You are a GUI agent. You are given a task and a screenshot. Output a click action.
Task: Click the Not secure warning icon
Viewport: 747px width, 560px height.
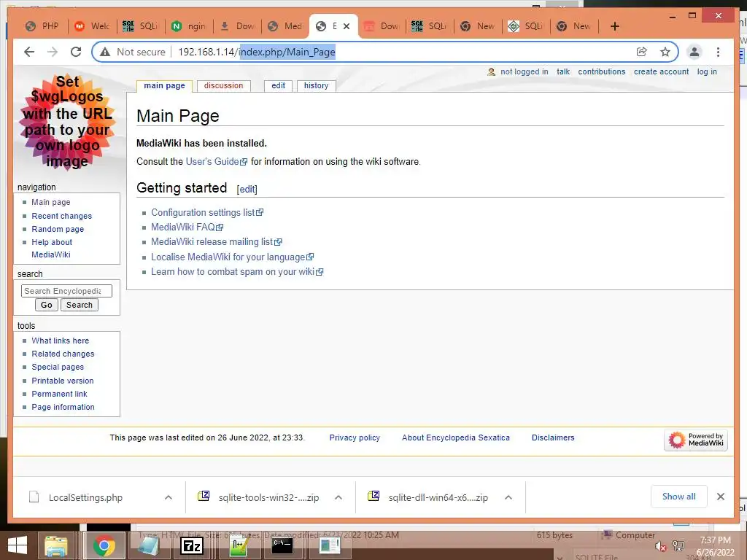tap(105, 52)
